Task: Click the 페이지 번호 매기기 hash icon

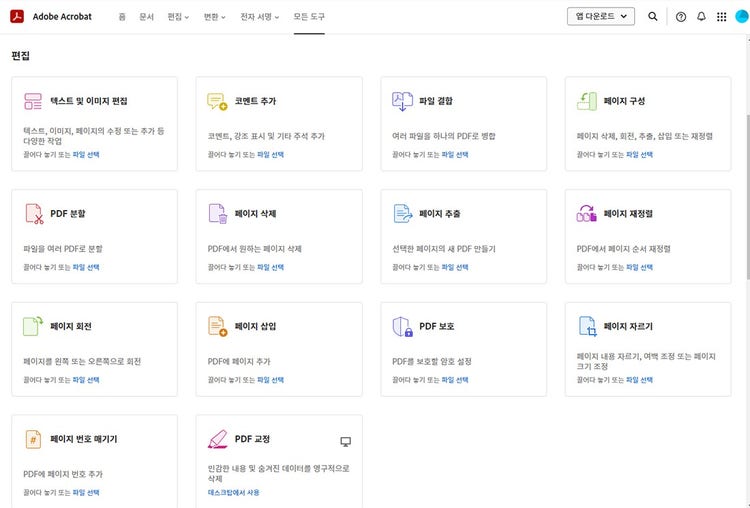Action: (x=33, y=439)
